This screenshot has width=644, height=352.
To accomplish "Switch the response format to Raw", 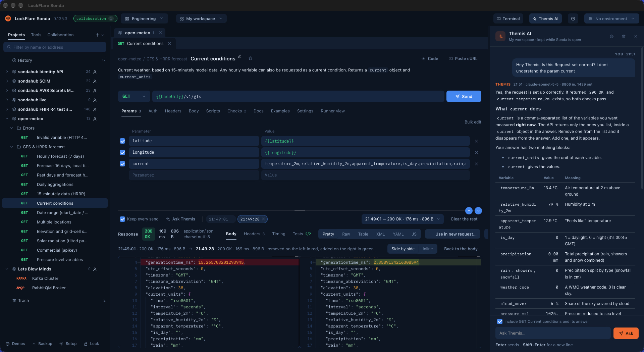I will tap(346, 234).
